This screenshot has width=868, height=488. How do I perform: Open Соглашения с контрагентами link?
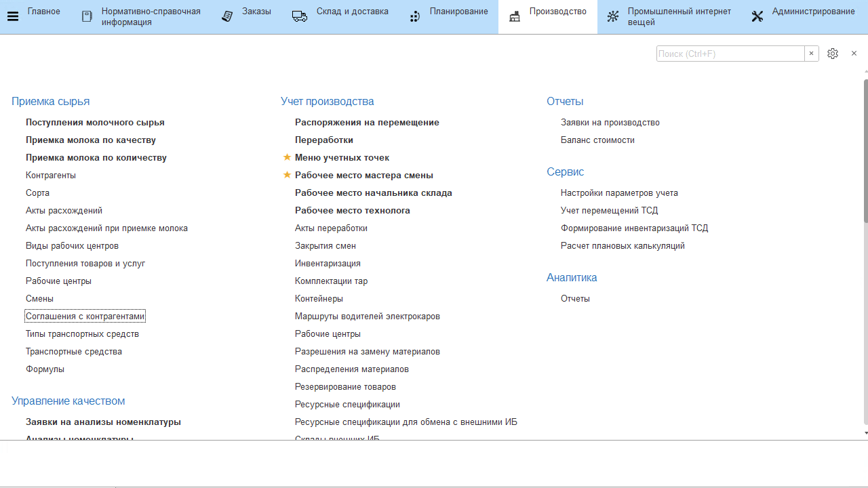(85, 317)
